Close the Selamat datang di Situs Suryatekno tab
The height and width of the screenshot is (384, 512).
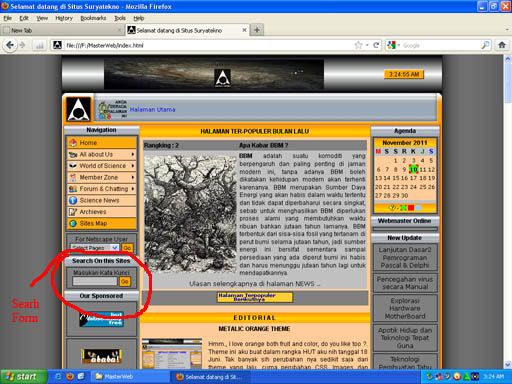pyautogui.click(x=244, y=30)
